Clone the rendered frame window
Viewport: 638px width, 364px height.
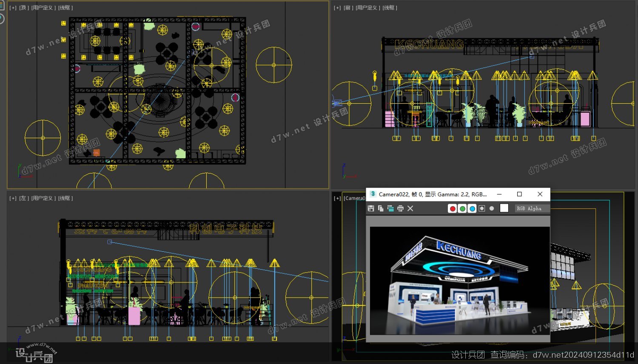[390, 208]
